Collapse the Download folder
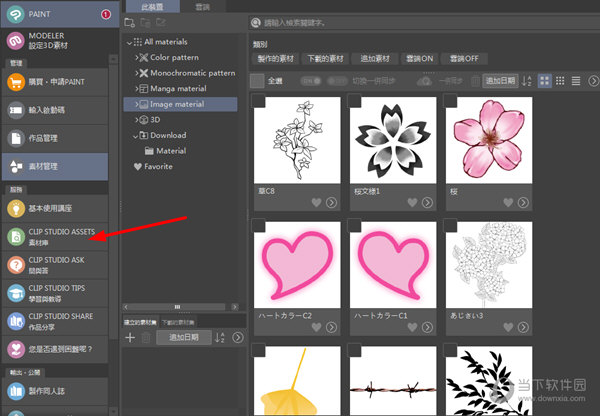600x416 pixels. [135, 136]
